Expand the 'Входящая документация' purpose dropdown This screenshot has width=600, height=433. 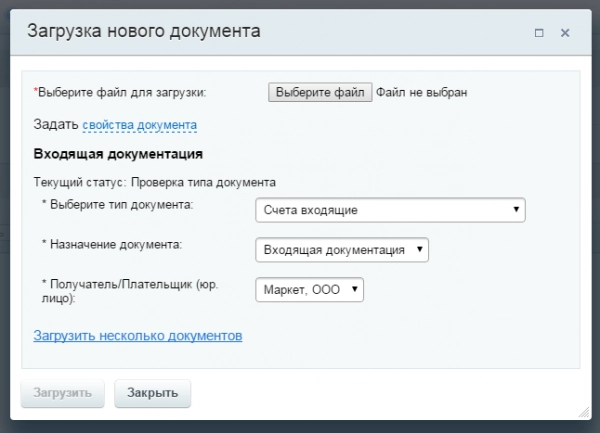point(342,250)
